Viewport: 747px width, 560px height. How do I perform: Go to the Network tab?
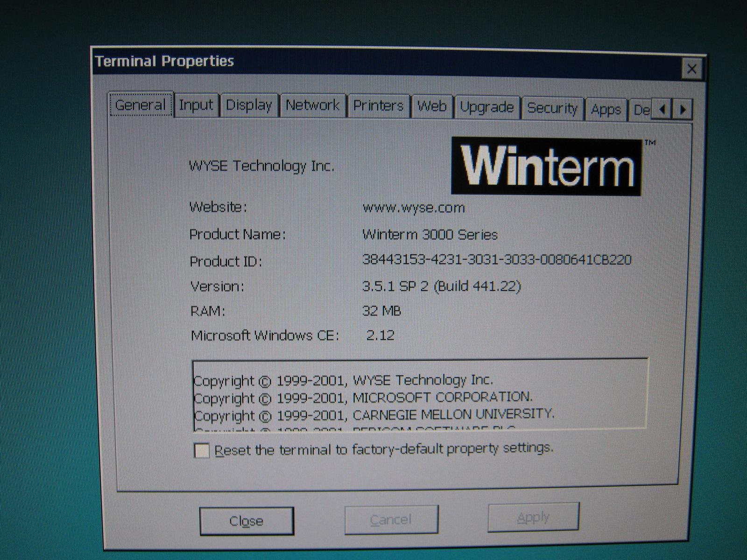312,105
